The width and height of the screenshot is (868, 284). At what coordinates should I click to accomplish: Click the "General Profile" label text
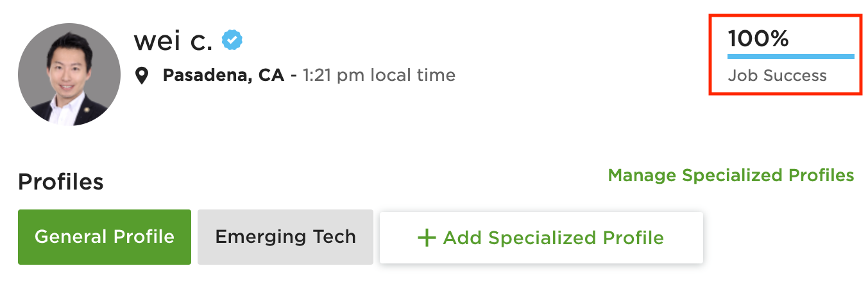point(105,237)
